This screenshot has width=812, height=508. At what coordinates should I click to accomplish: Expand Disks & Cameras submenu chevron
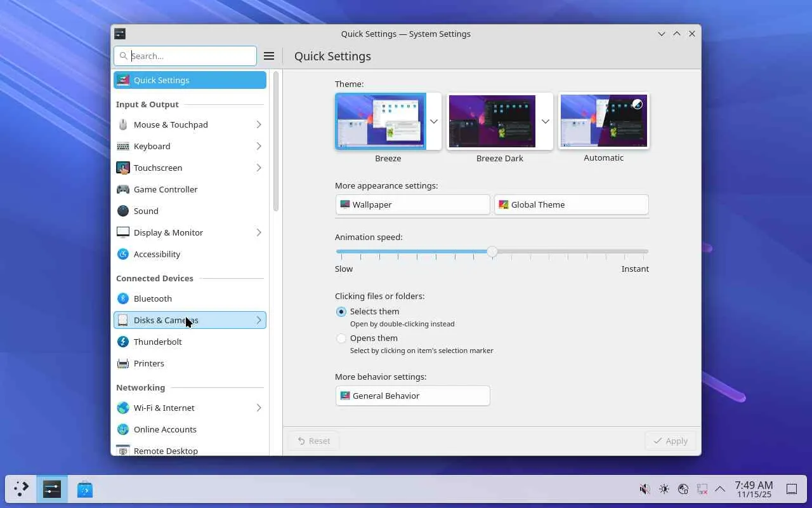(x=259, y=320)
